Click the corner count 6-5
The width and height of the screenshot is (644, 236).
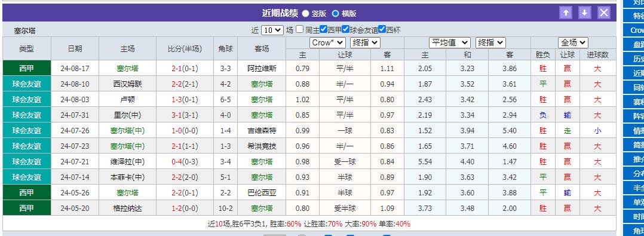coord(225,100)
